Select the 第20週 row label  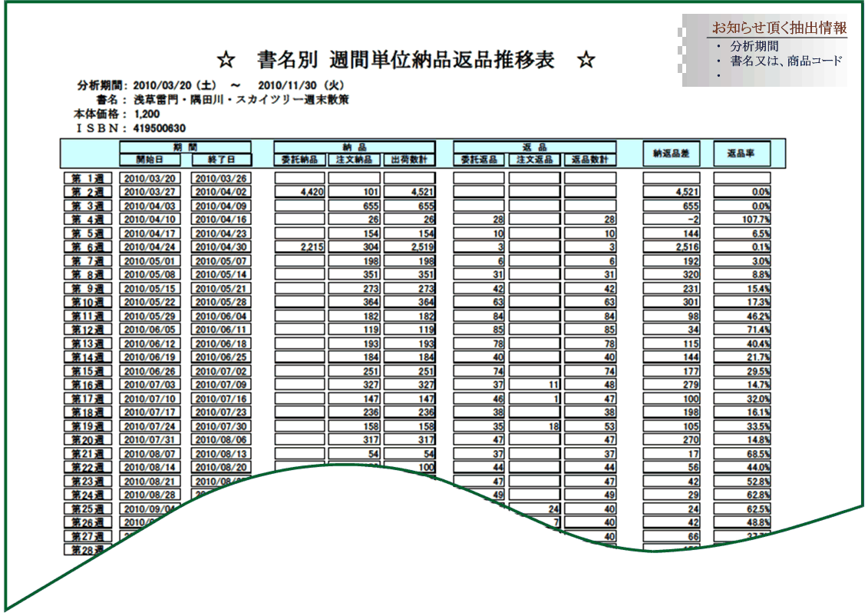pos(87,440)
